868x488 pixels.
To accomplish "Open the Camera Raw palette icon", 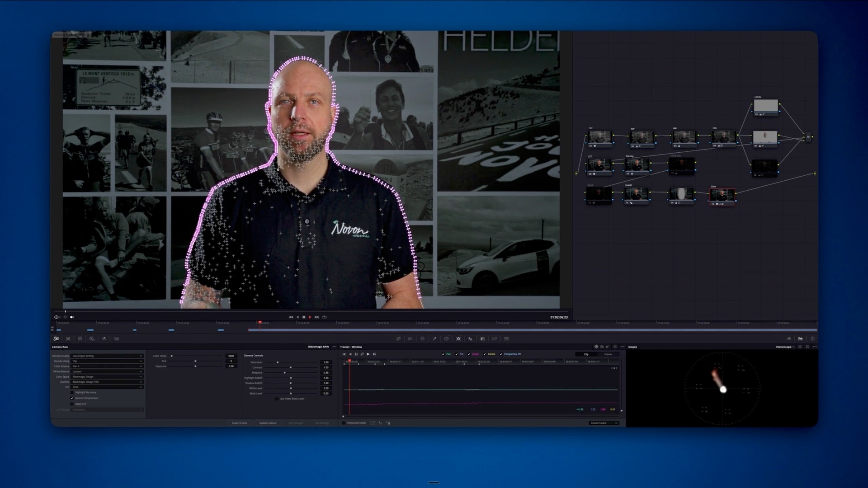I will 56,338.
